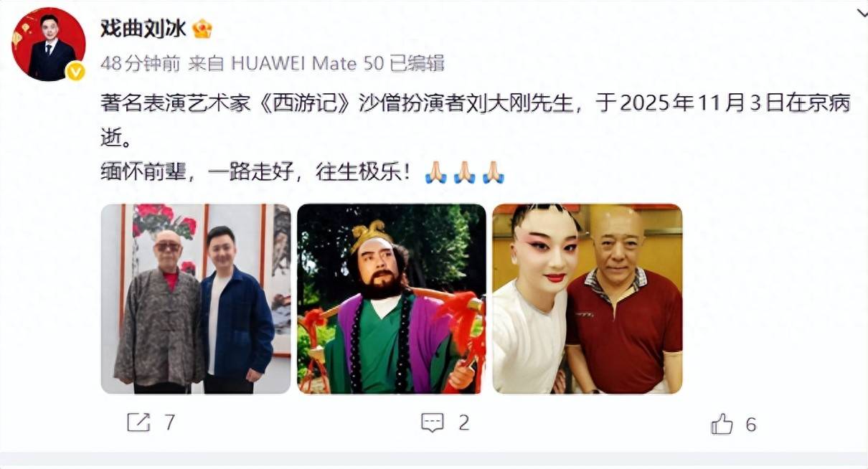This screenshot has width=868, height=469.
Task: Click the repost count 7
Action: [169, 422]
